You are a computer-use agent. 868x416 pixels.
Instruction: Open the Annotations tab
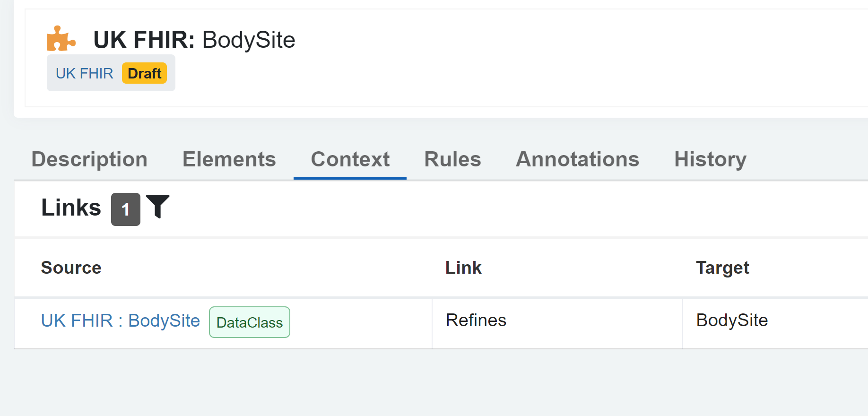[x=577, y=159]
